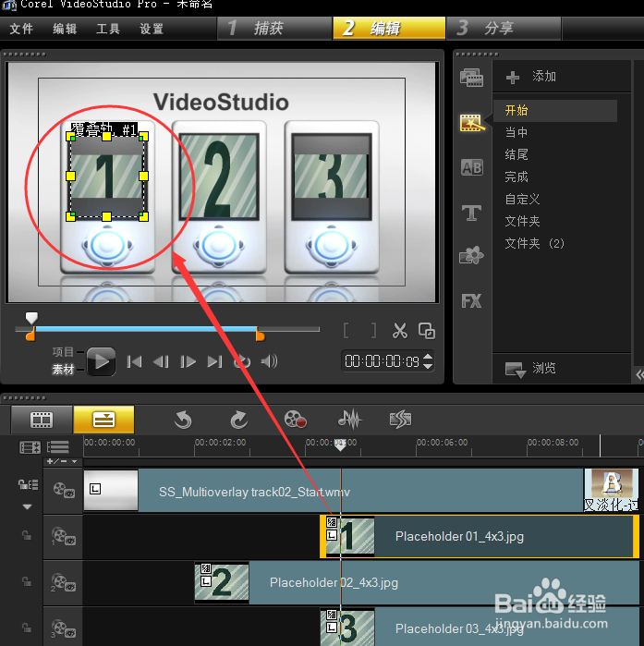Select the 当中 category
This screenshot has width=644, height=646.
click(x=516, y=132)
